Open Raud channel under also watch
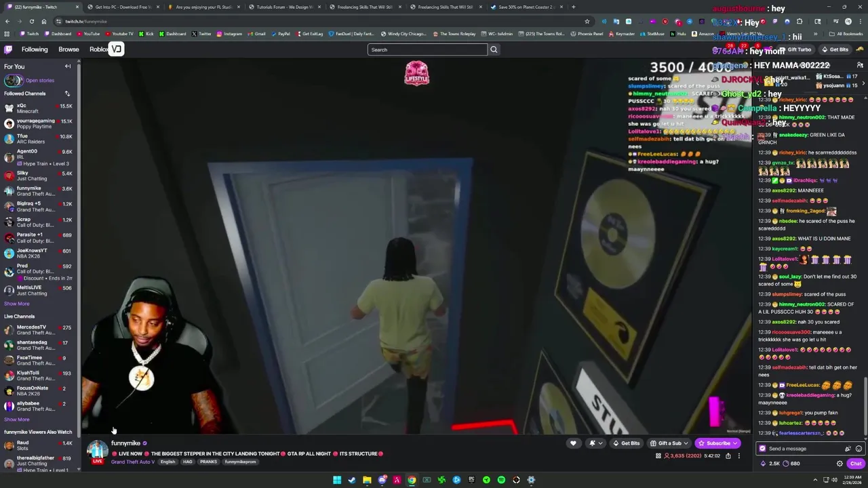 pos(39,445)
